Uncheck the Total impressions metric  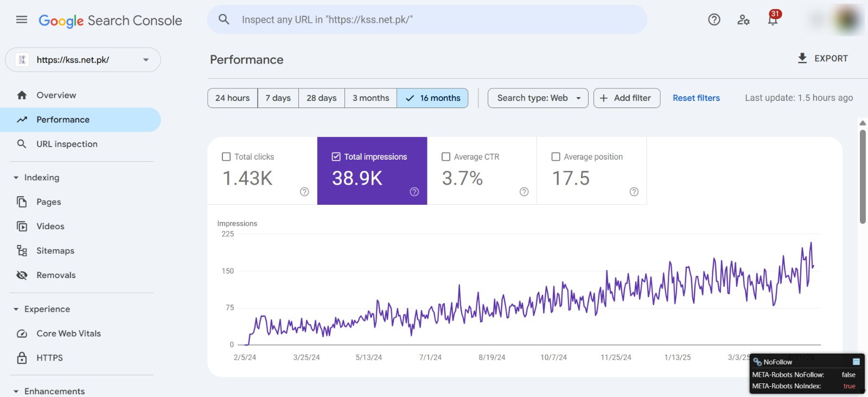pos(336,156)
